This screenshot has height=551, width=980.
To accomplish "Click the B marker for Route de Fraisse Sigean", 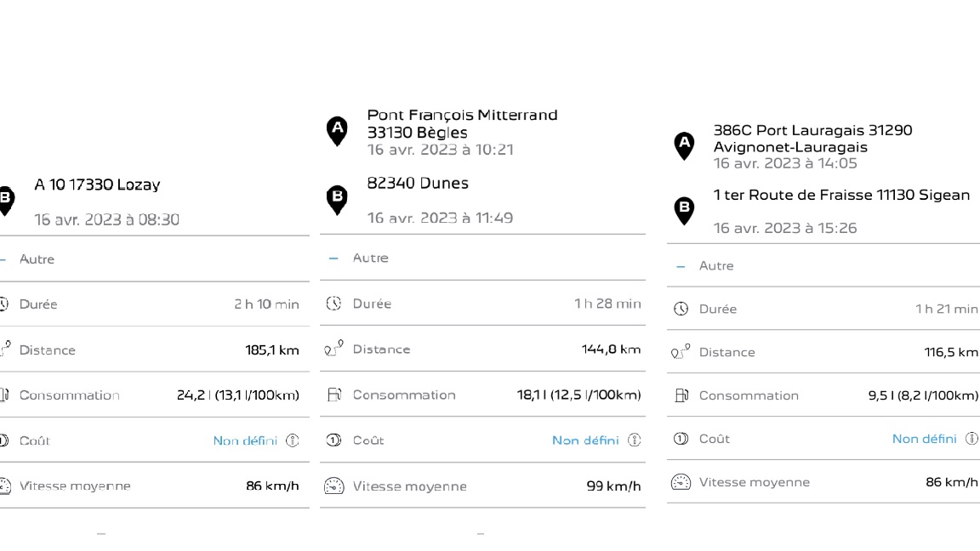I will point(684,209).
